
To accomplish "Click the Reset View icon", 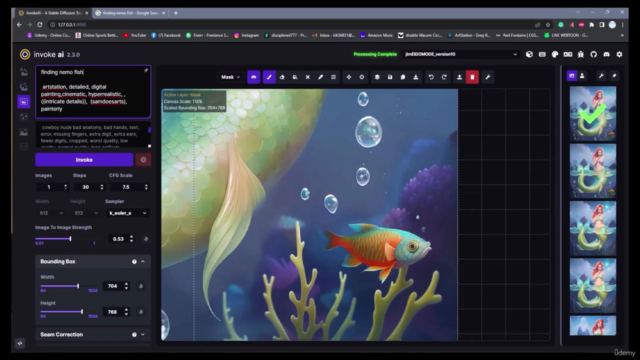I will [362, 77].
